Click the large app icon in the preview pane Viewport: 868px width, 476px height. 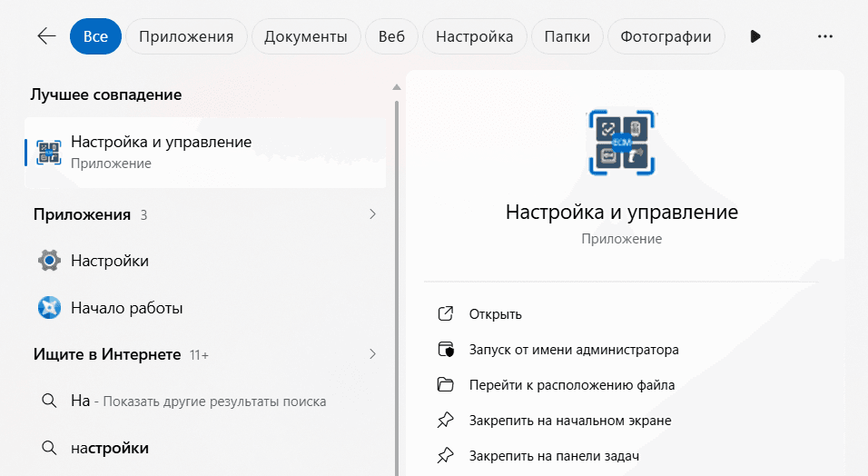pyautogui.click(x=622, y=143)
